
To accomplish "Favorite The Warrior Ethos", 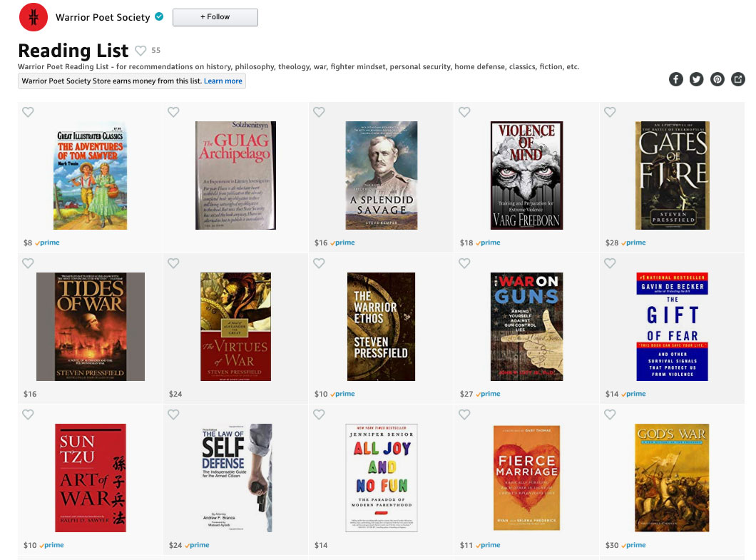I will (x=319, y=263).
